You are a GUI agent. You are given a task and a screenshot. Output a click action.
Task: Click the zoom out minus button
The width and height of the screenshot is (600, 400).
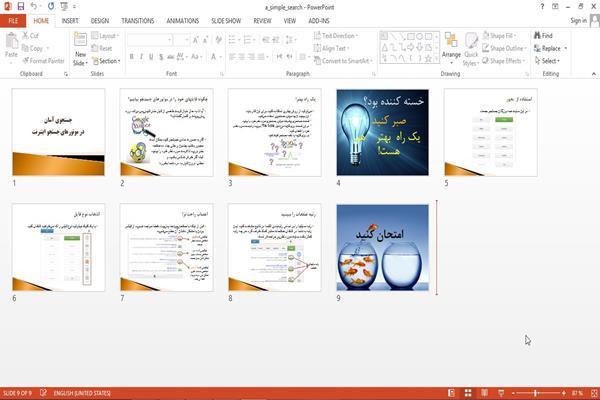tap(513, 393)
